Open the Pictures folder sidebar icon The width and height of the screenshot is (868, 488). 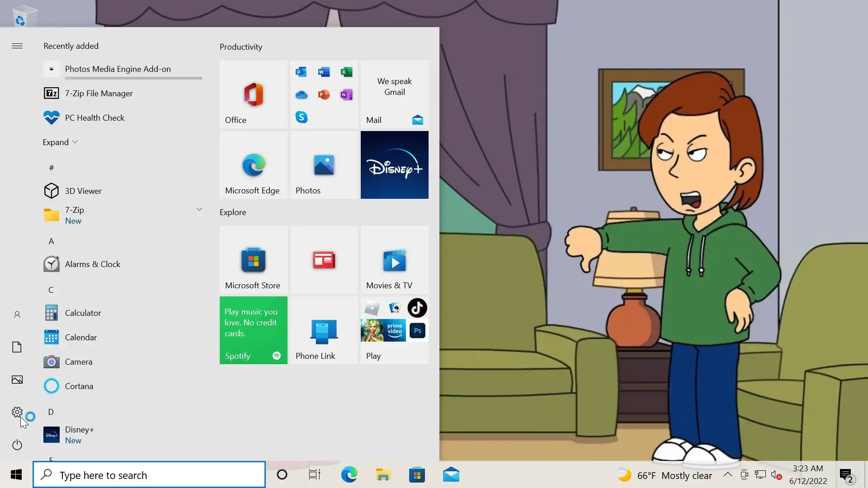pyautogui.click(x=17, y=380)
